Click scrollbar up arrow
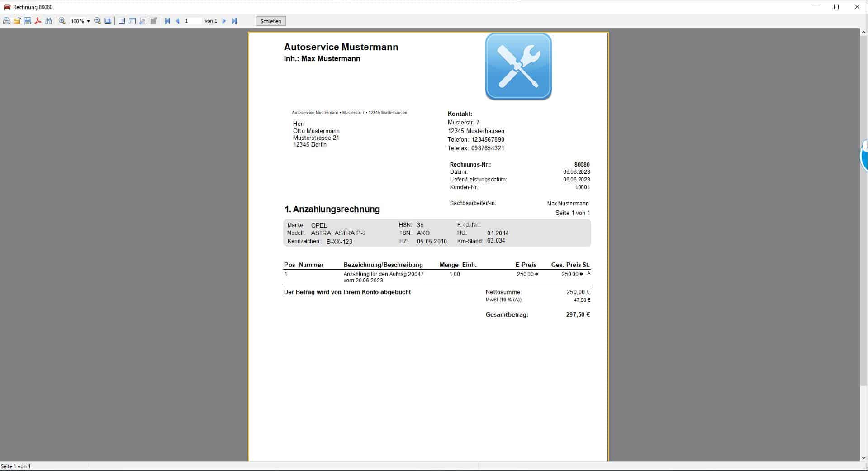 pos(863,32)
